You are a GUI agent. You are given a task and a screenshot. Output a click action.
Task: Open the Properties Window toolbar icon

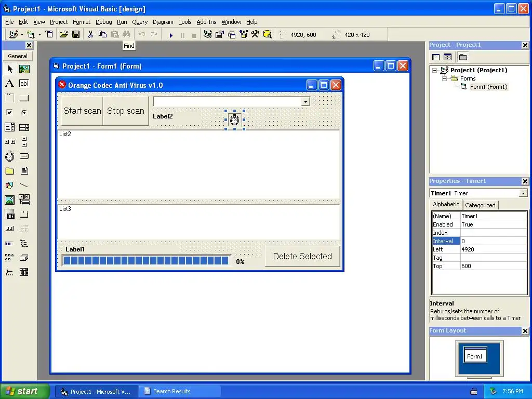(220, 34)
